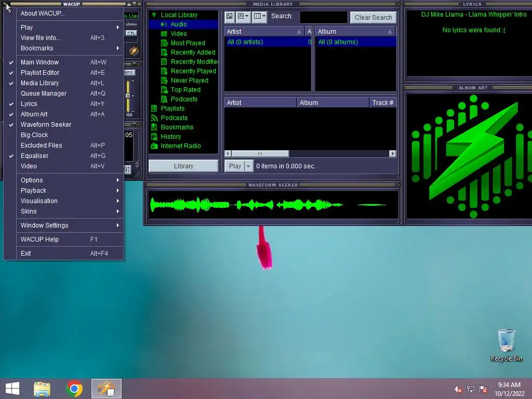This screenshot has width=532, height=399.
Task: Sort by the Track # column header
Action: pyautogui.click(x=383, y=103)
